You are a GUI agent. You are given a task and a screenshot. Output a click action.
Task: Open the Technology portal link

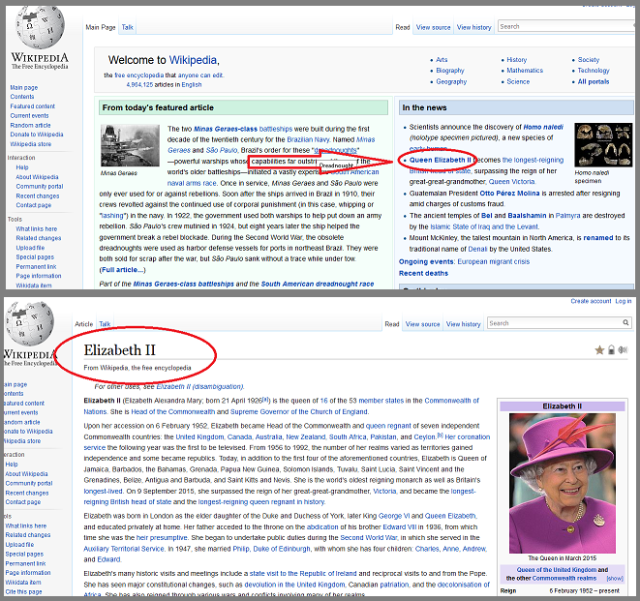[593, 71]
